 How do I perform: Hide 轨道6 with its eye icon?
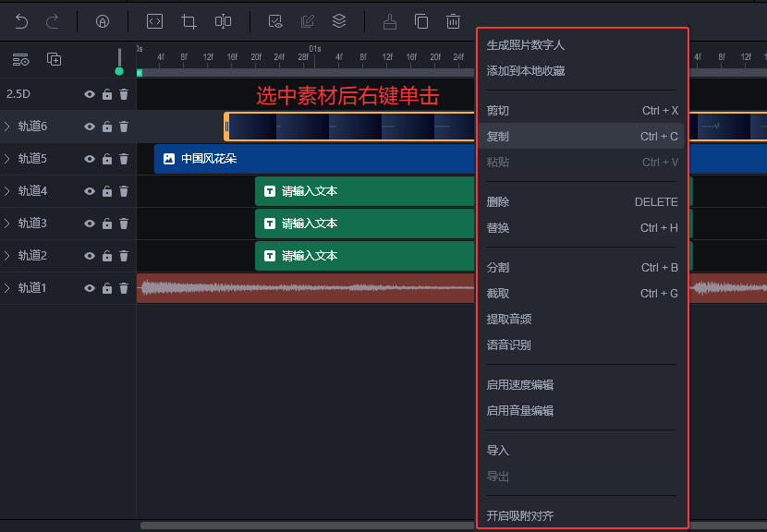pos(90,127)
